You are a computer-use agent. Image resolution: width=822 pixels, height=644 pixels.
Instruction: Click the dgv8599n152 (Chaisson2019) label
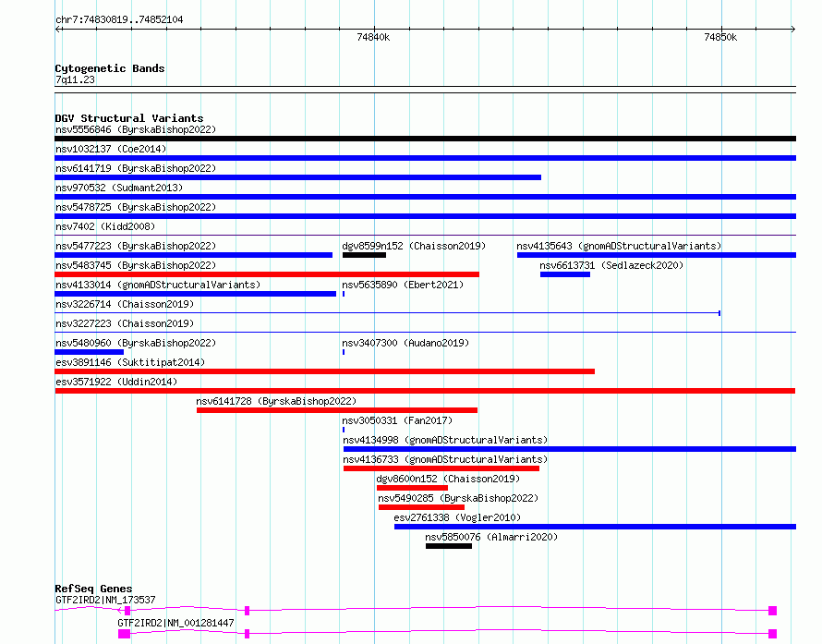pyautogui.click(x=414, y=246)
